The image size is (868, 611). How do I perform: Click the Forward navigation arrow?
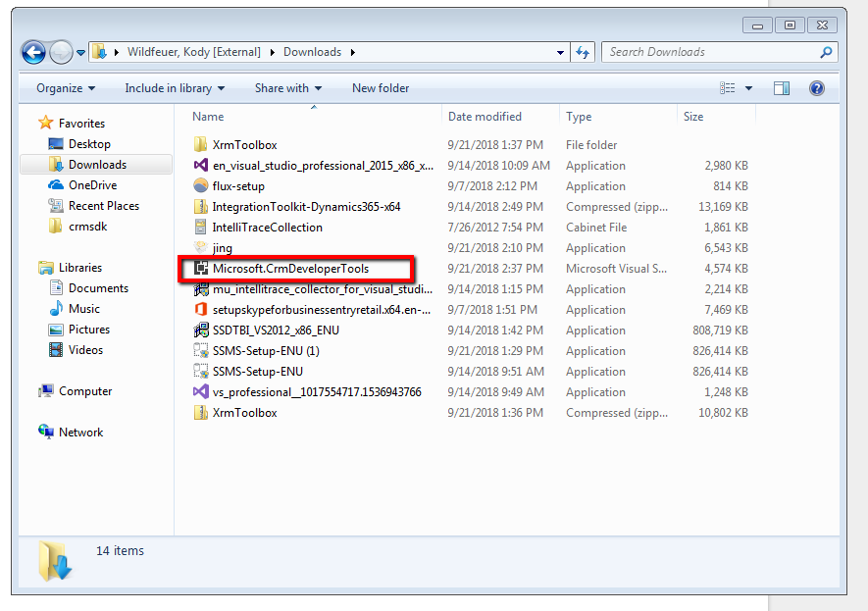point(61,53)
